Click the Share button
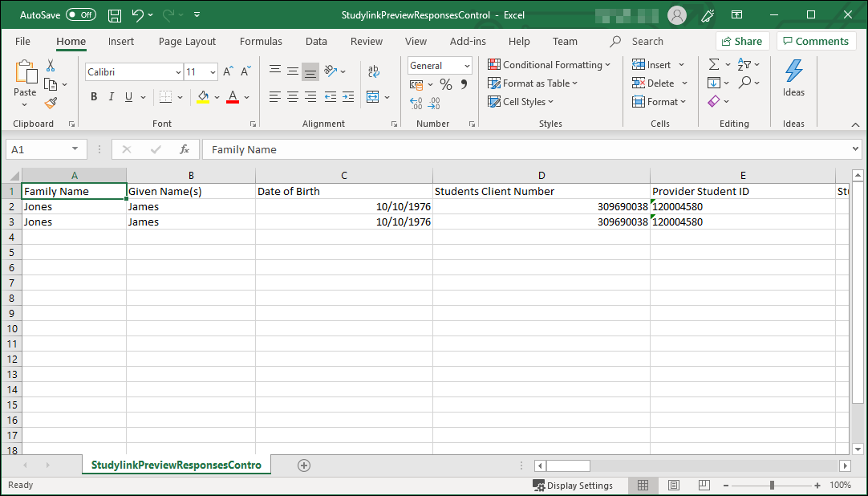This screenshot has height=496, width=868. pos(742,40)
